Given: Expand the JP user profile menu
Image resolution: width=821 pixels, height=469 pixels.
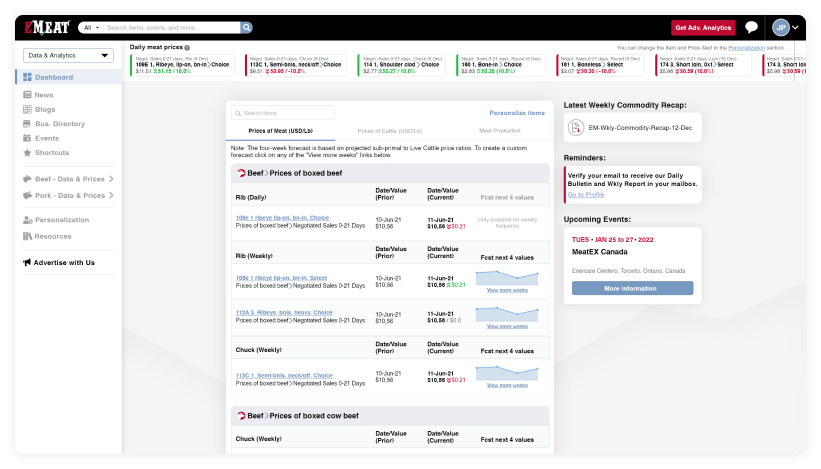Looking at the screenshot, I should (785, 28).
